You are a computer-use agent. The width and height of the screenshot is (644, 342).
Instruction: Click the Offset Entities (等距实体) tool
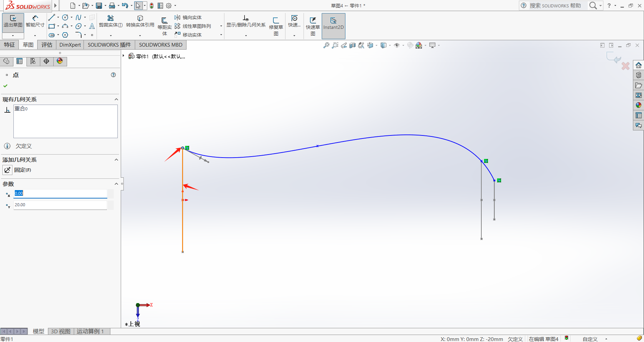click(164, 27)
